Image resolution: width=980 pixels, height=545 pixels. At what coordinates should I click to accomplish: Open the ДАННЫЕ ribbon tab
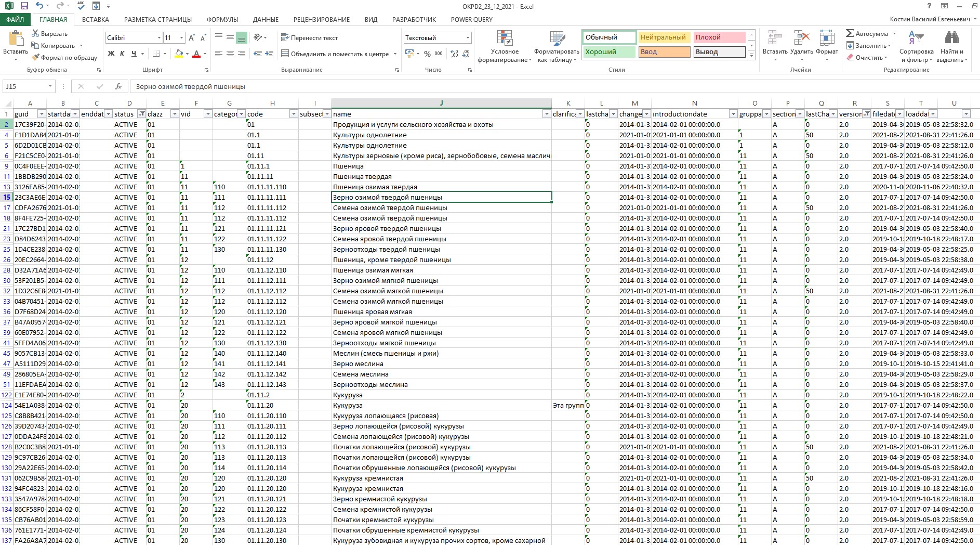click(x=266, y=20)
